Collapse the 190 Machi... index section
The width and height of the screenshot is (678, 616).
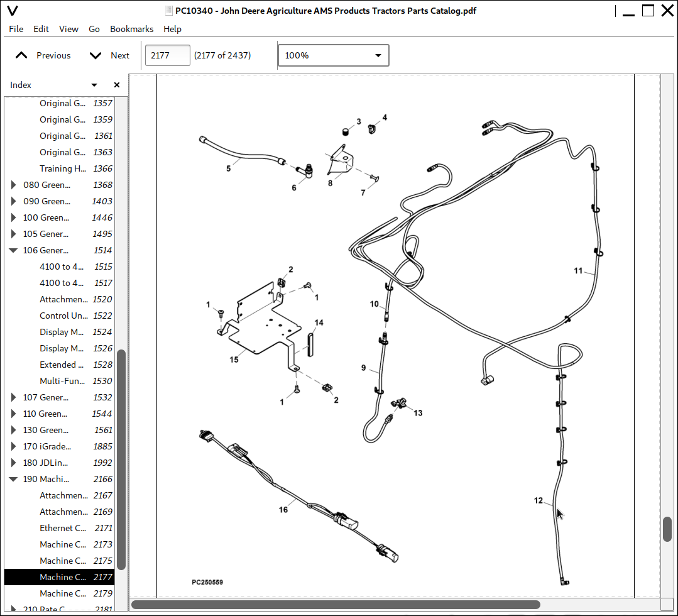click(13, 479)
